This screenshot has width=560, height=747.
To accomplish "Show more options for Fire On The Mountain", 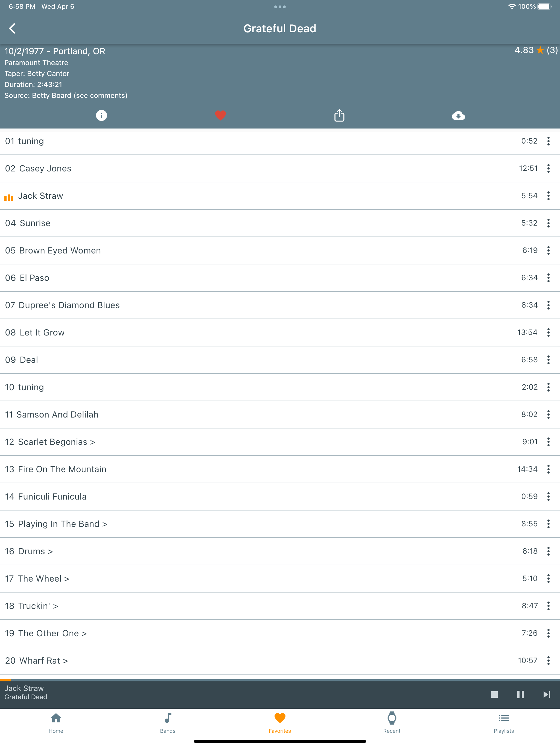I will tap(549, 469).
